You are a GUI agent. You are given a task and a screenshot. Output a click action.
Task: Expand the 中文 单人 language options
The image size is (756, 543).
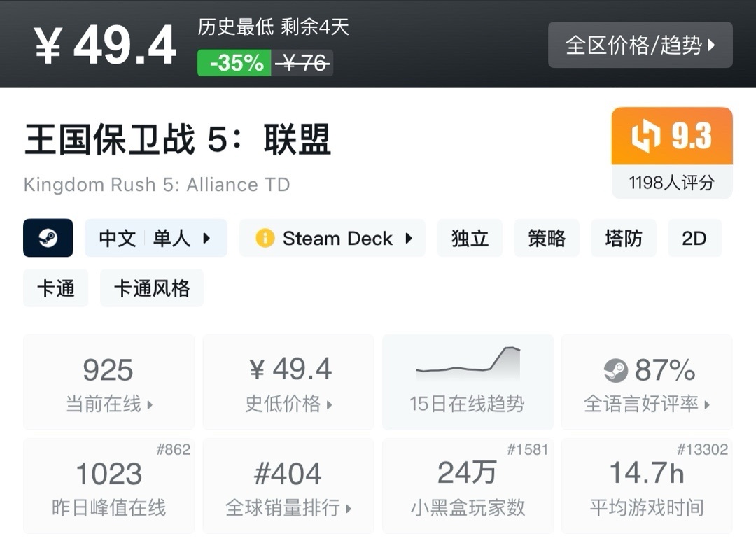point(155,238)
